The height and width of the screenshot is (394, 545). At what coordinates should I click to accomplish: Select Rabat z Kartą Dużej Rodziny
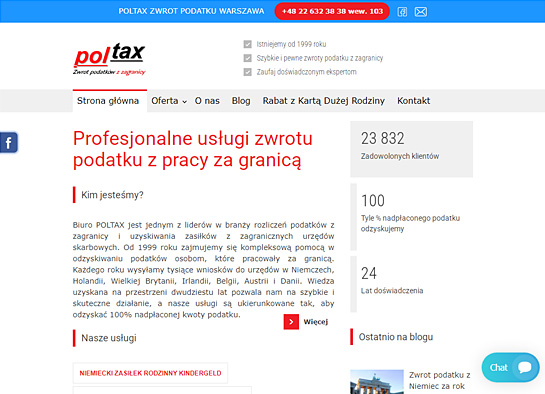click(324, 101)
